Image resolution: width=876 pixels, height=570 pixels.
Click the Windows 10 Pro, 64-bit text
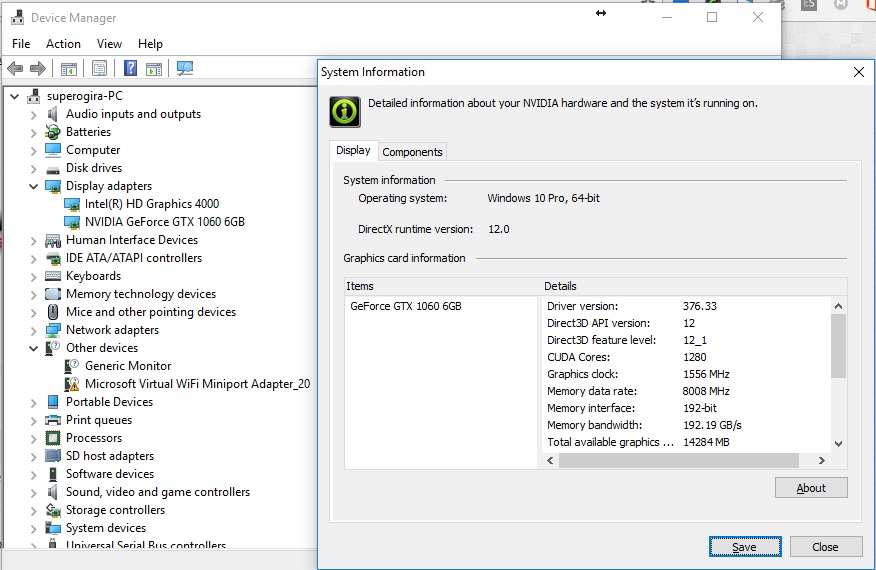[x=544, y=198]
